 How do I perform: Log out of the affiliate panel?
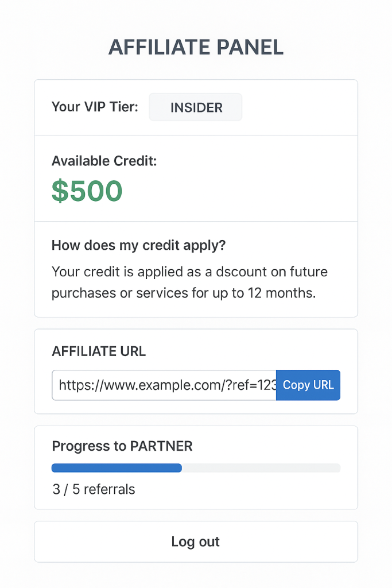[x=196, y=541]
